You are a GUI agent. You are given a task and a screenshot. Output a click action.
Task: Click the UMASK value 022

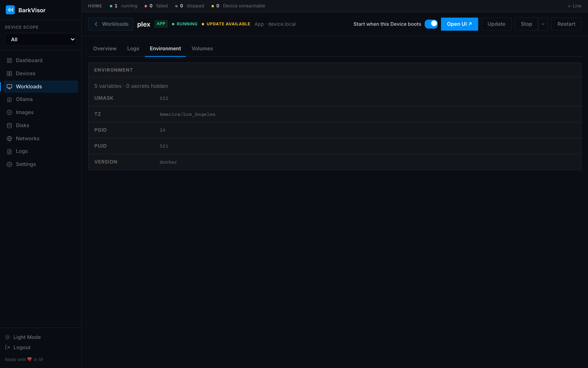point(164,98)
